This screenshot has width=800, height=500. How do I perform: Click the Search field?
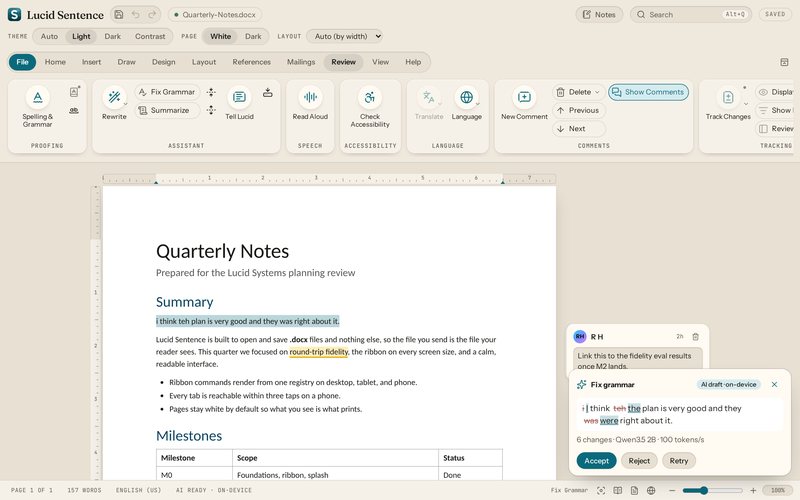coord(692,15)
